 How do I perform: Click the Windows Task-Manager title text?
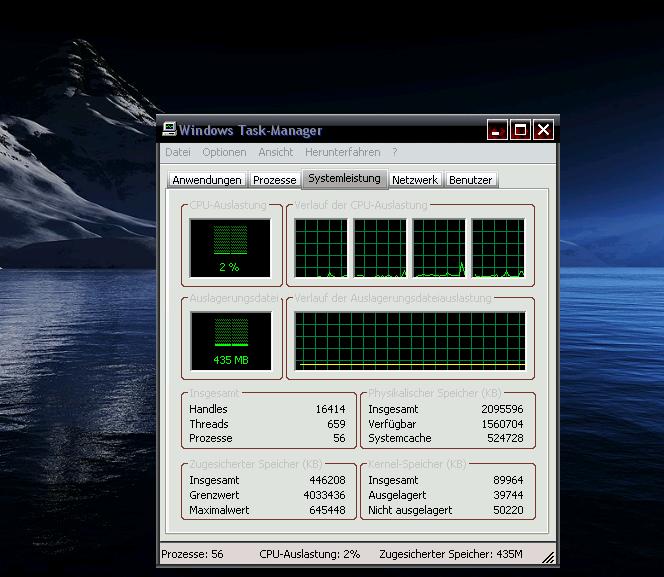(250, 130)
